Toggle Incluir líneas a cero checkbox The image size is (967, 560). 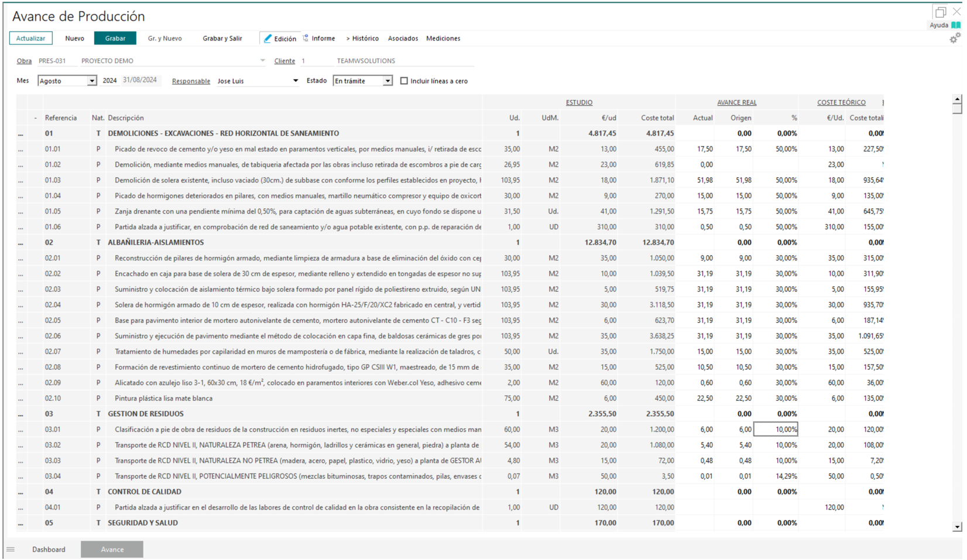(404, 81)
